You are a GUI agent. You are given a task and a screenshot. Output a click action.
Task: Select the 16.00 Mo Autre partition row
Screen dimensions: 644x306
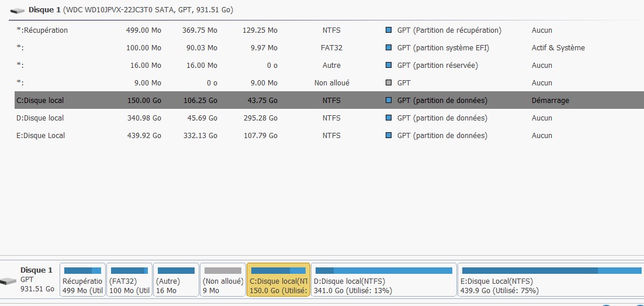[x=329, y=66]
